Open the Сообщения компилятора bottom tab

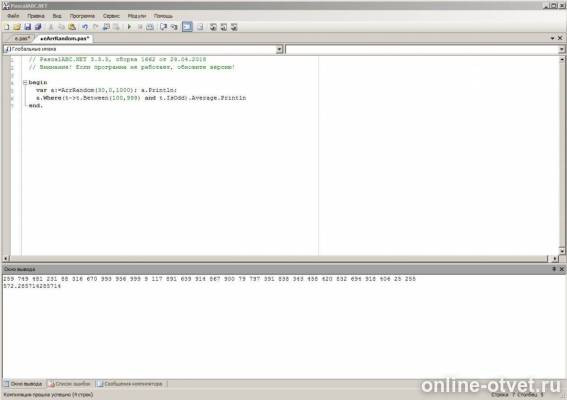coord(130,384)
